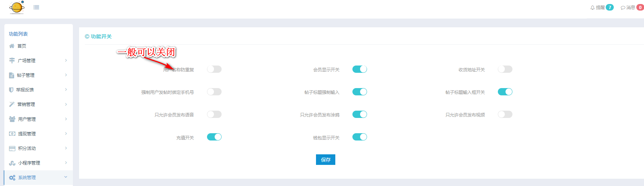The image size is (644, 186).
Task: Click the 小程序管理 icon in sidebar
Action: (12, 163)
